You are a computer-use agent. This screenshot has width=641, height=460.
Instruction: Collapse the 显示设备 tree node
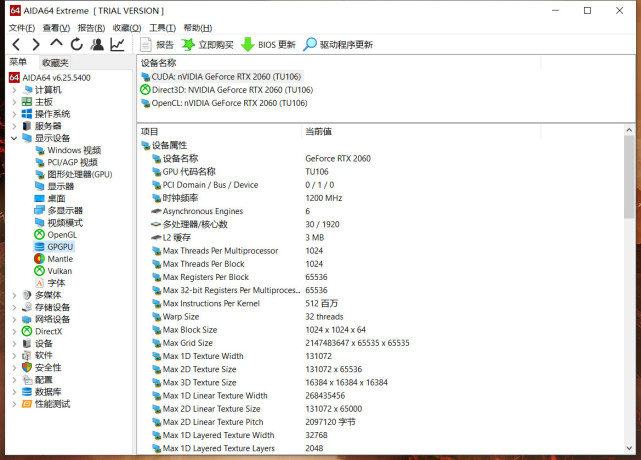pos(14,138)
